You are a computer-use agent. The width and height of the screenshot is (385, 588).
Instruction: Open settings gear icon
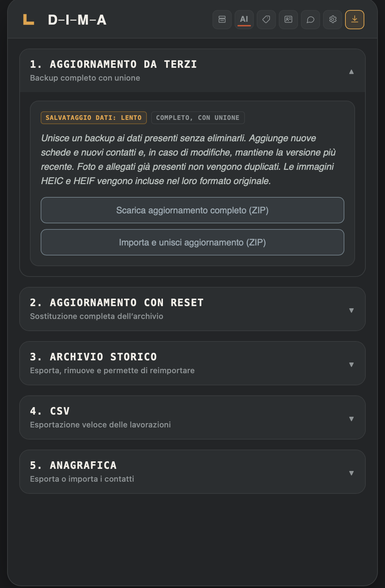click(333, 20)
